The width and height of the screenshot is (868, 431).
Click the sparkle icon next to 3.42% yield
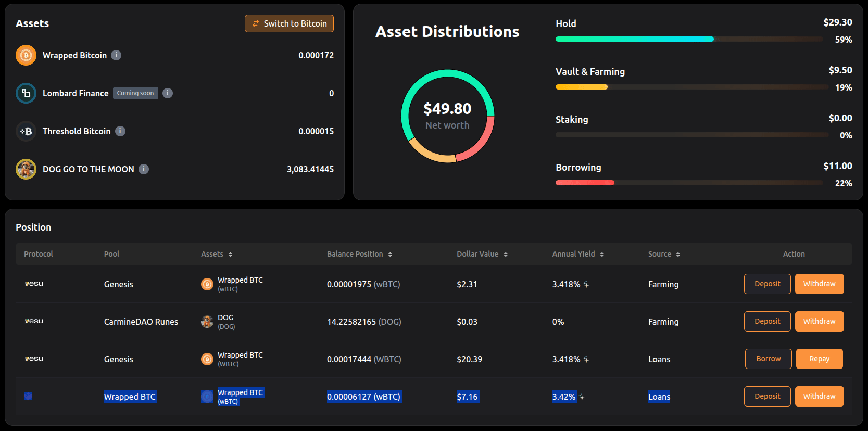[582, 397]
